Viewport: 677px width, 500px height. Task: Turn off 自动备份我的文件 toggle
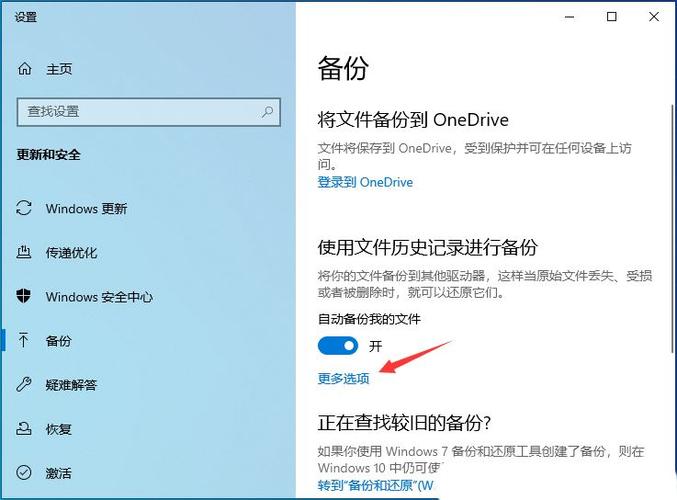338,346
